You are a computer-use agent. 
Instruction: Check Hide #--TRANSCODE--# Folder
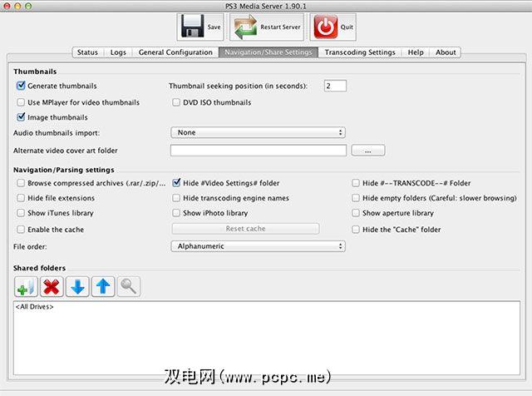(x=356, y=183)
